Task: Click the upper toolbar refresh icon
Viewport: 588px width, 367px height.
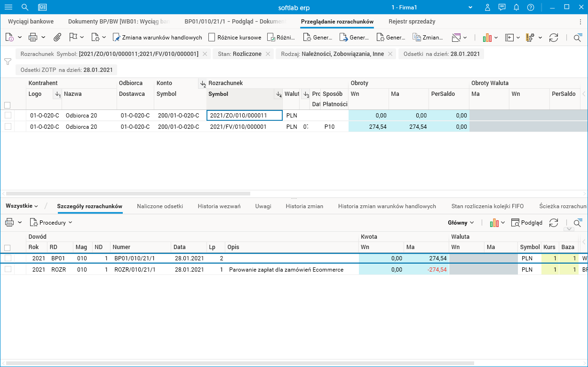Action: point(554,38)
